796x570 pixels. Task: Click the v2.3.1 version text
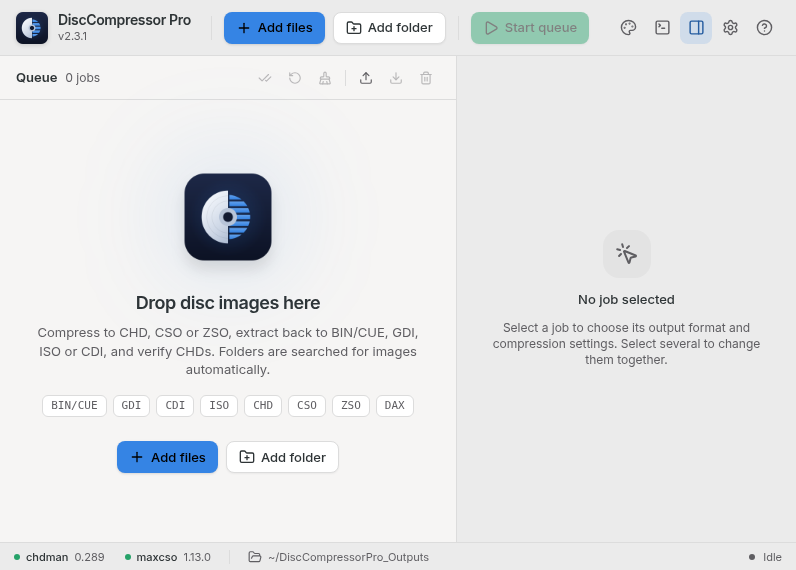pos(73,37)
